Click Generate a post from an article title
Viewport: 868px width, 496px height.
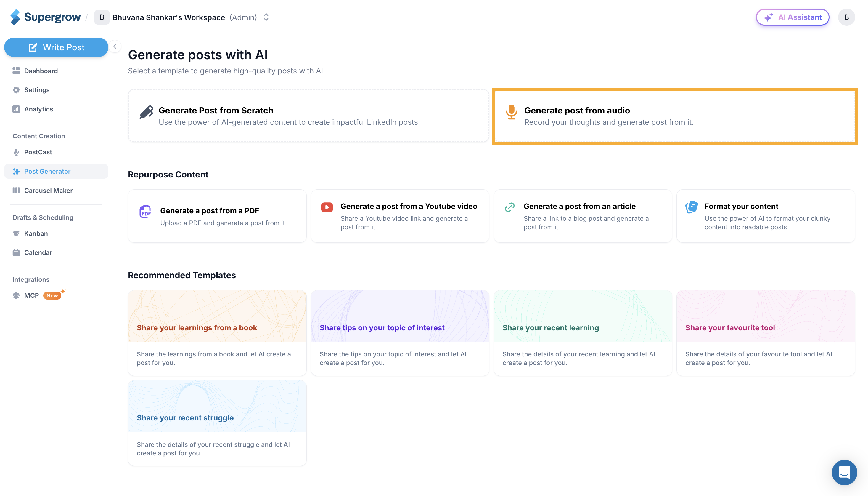(579, 206)
